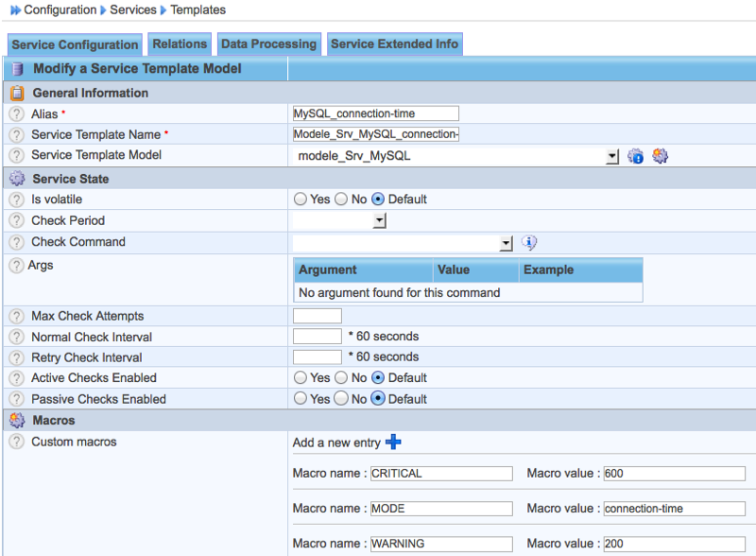The width and height of the screenshot is (756, 556).
Task: Open the Check Command dropdown
Action: (506, 243)
